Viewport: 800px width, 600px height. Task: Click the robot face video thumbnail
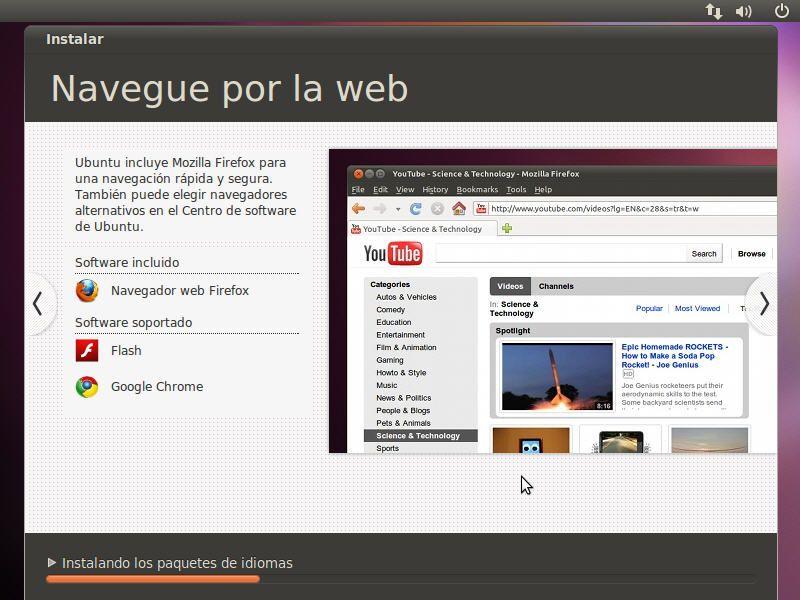coord(531,440)
